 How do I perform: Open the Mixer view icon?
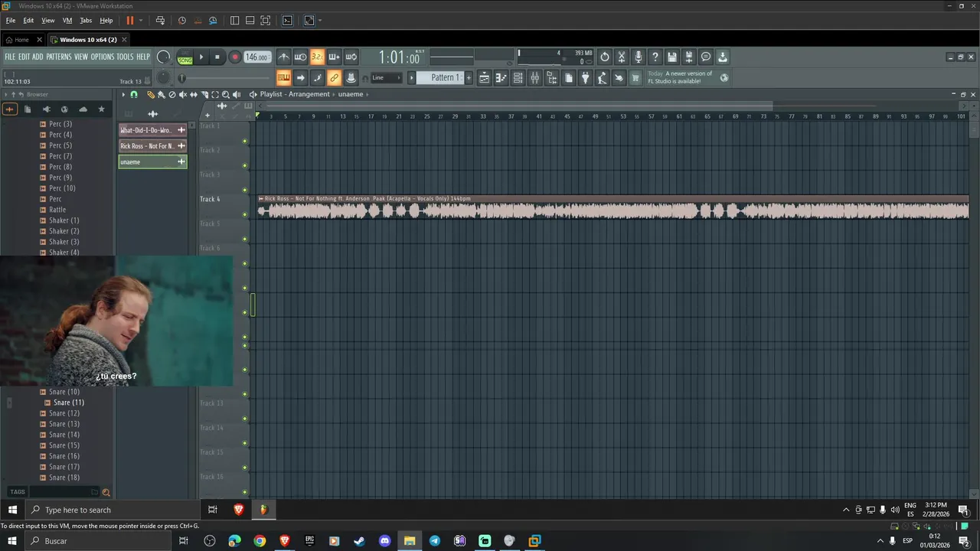(534, 77)
